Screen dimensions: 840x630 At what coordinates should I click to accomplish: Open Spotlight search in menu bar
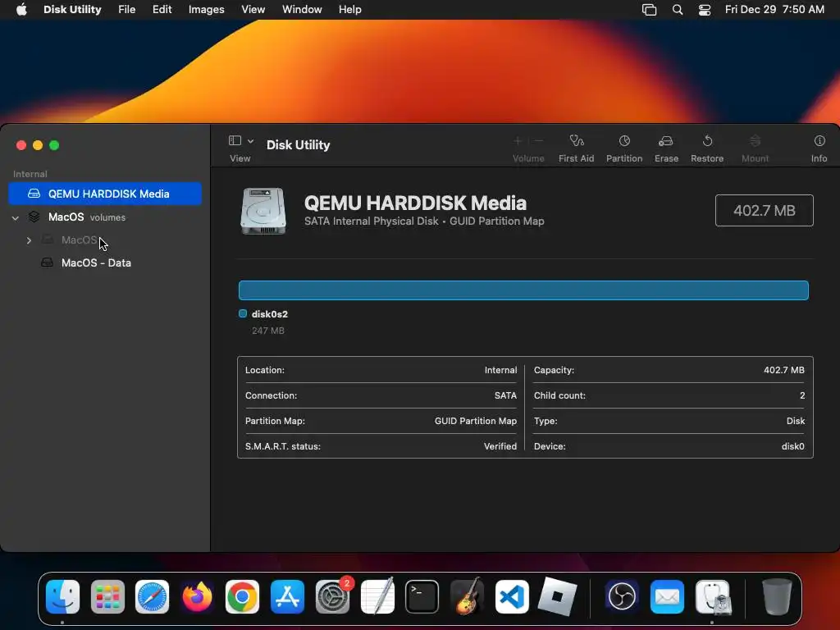point(677,10)
